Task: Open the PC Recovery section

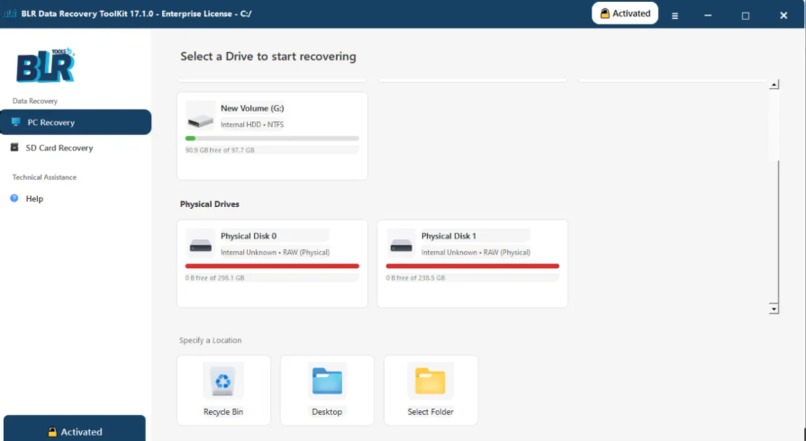Action: tap(76, 122)
